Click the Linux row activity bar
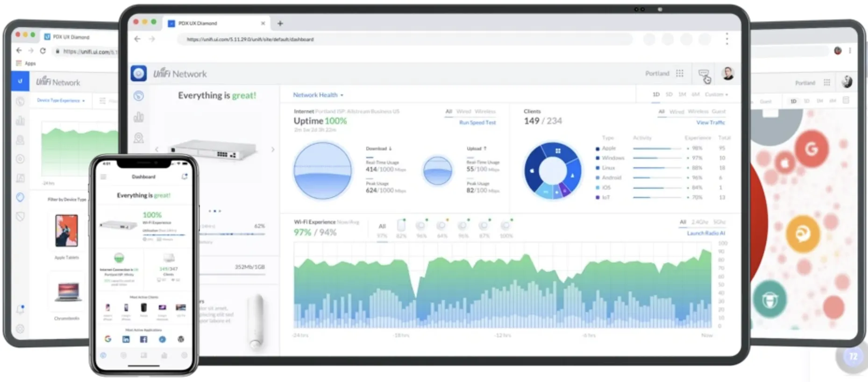The image size is (868, 382). point(657,168)
